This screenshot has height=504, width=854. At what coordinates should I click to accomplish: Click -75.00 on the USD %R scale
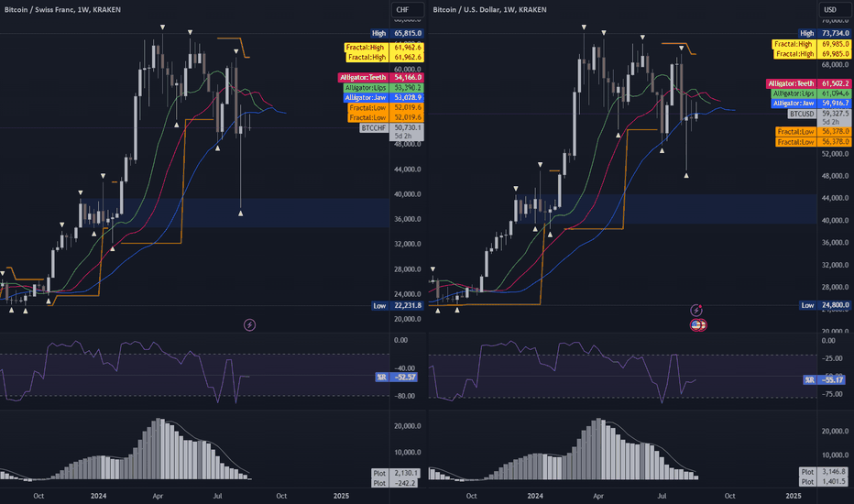point(832,394)
